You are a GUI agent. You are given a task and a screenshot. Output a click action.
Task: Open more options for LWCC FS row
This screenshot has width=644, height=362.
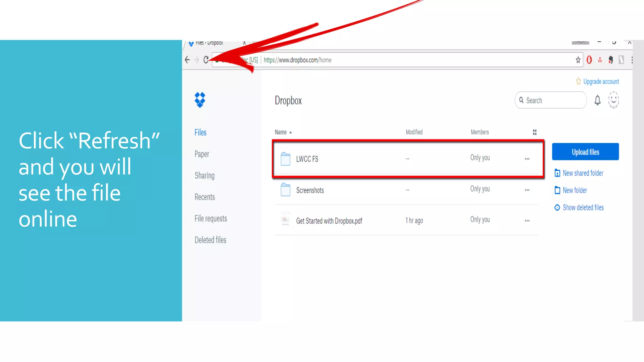pyautogui.click(x=527, y=159)
